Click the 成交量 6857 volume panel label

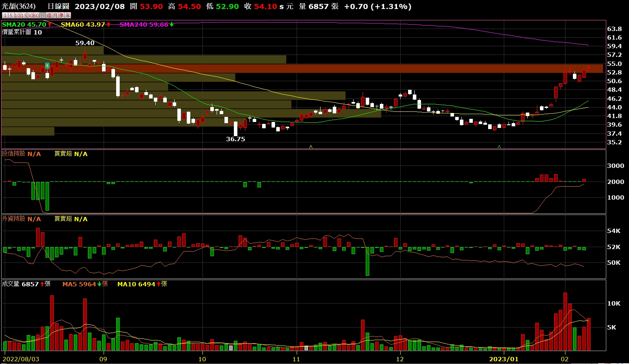[20, 284]
